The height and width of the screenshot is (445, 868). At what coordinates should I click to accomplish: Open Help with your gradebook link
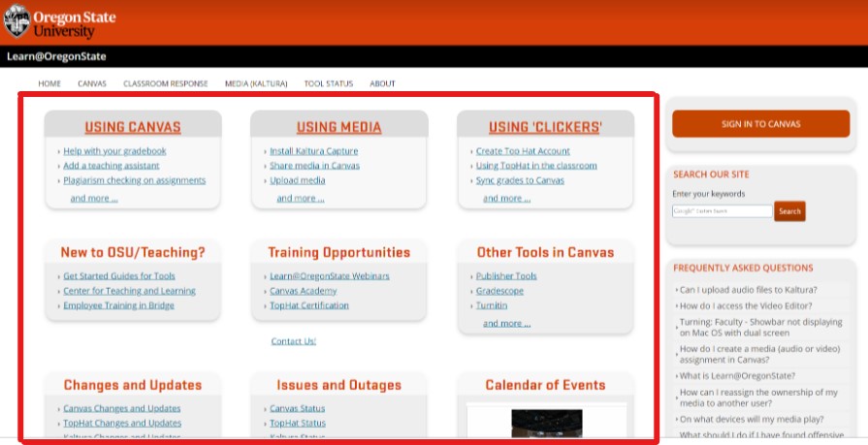point(114,151)
